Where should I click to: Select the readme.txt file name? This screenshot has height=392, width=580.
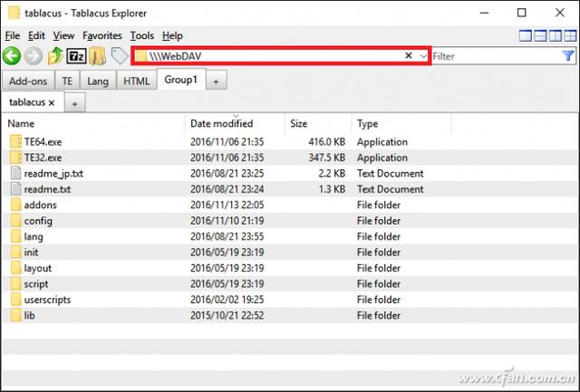47,189
